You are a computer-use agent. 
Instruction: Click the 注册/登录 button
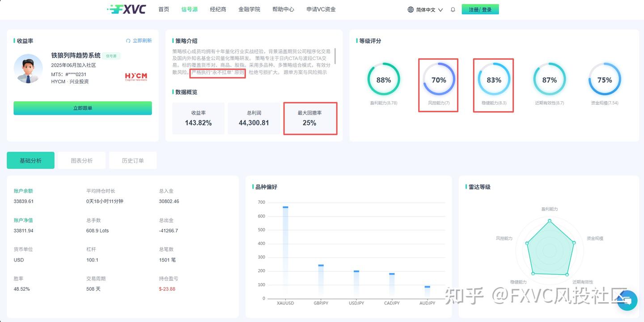[480, 9]
